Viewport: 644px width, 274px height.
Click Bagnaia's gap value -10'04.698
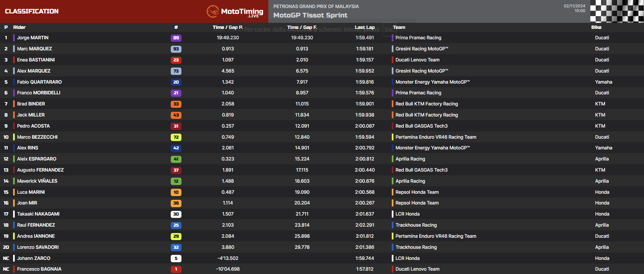point(228,269)
